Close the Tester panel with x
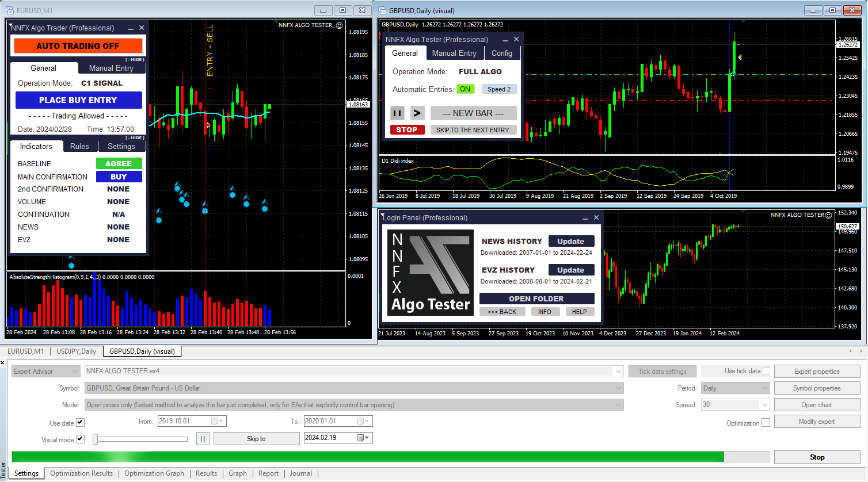Screen dimensions: 868x482 click(3, 363)
